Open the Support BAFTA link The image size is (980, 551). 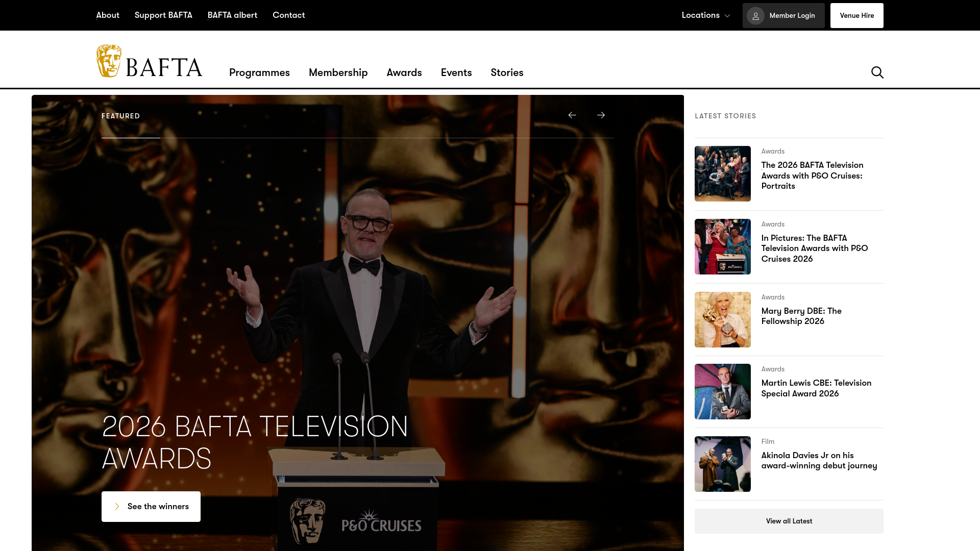pyautogui.click(x=163, y=15)
